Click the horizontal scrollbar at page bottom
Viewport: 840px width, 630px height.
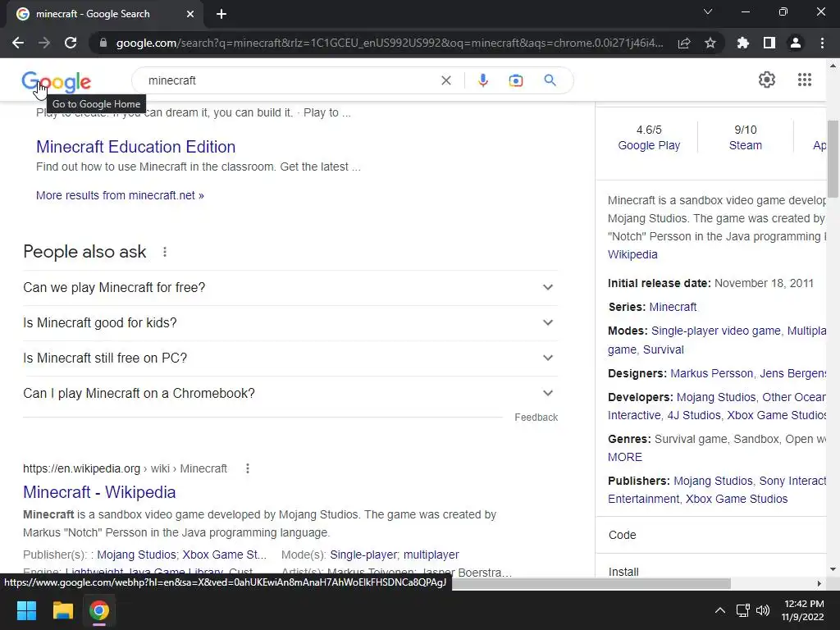click(x=591, y=583)
